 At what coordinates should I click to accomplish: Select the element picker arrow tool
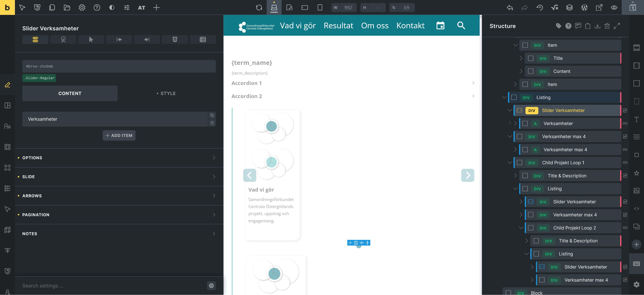click(22, 8)
